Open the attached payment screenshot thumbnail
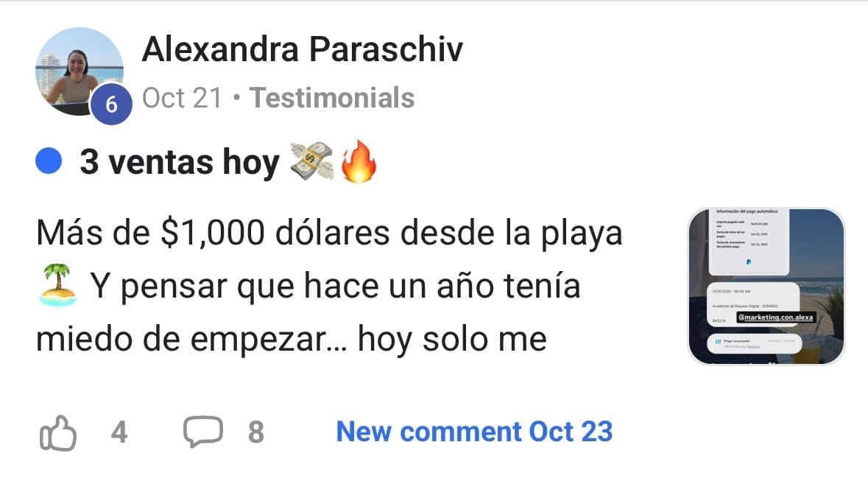This screenshot has width=868, height=498. [766, 287]
